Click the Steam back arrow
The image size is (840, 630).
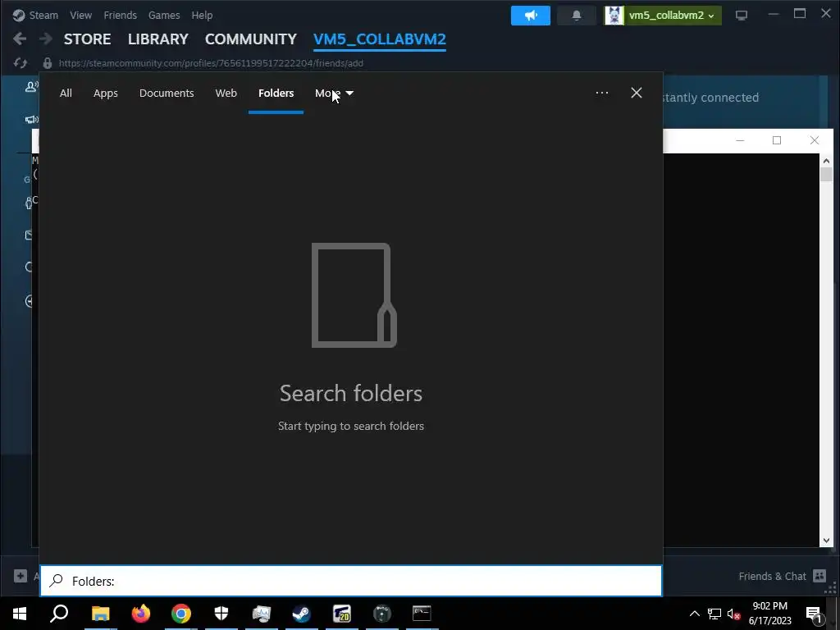pyautogui.click(x=20, y=39)
